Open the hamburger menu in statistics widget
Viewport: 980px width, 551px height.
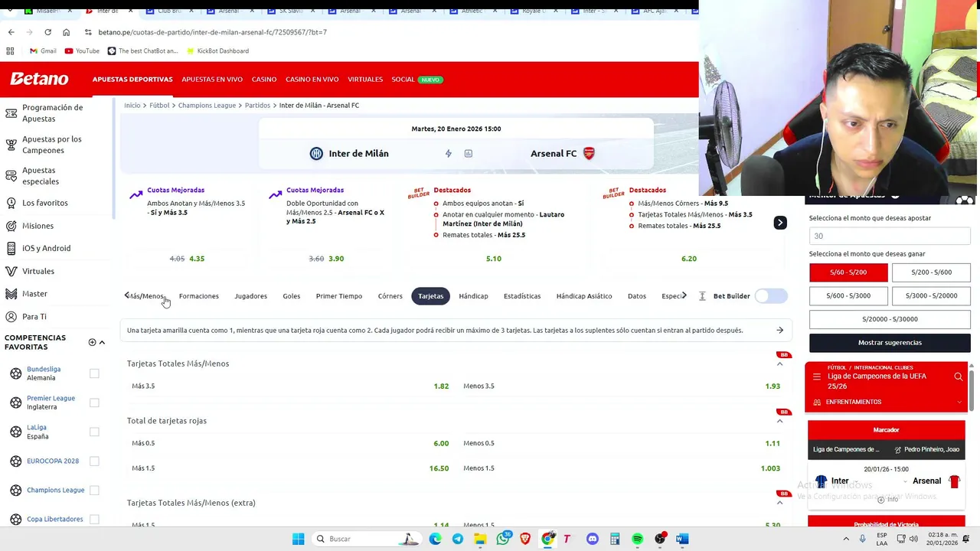coord(817,377)
